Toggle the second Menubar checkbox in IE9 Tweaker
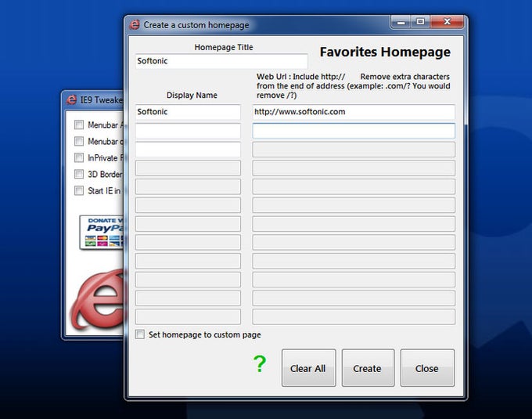 click(79, 141)
